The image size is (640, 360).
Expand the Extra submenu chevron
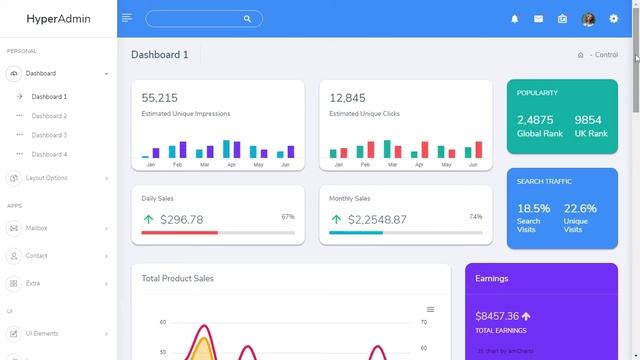(107, 284)
